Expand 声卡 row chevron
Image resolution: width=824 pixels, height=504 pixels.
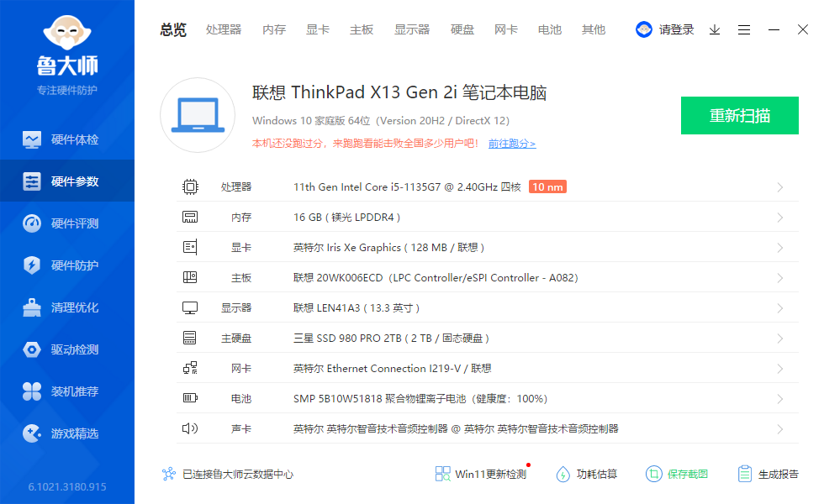tap(780, 429)
